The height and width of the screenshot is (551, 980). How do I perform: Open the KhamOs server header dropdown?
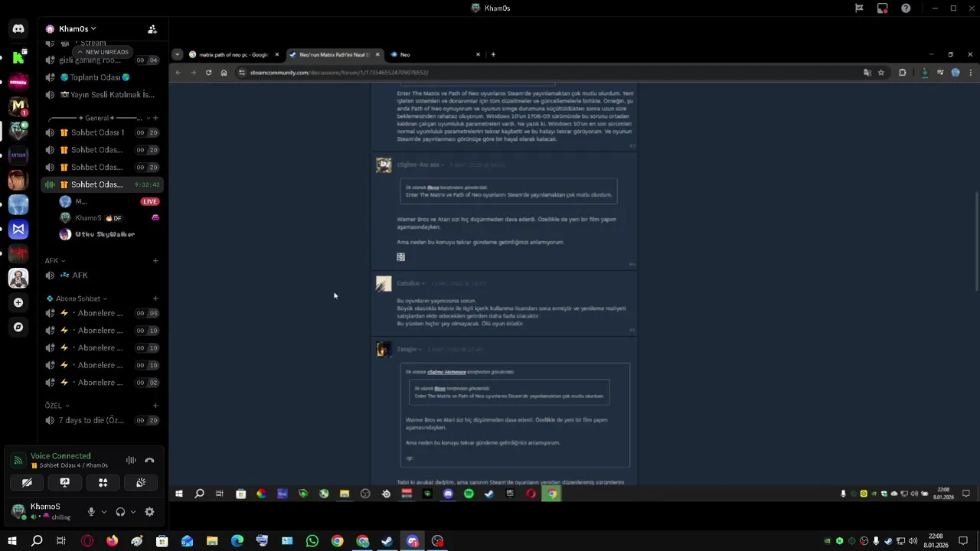pyautogui.click(x=70, y=29)
